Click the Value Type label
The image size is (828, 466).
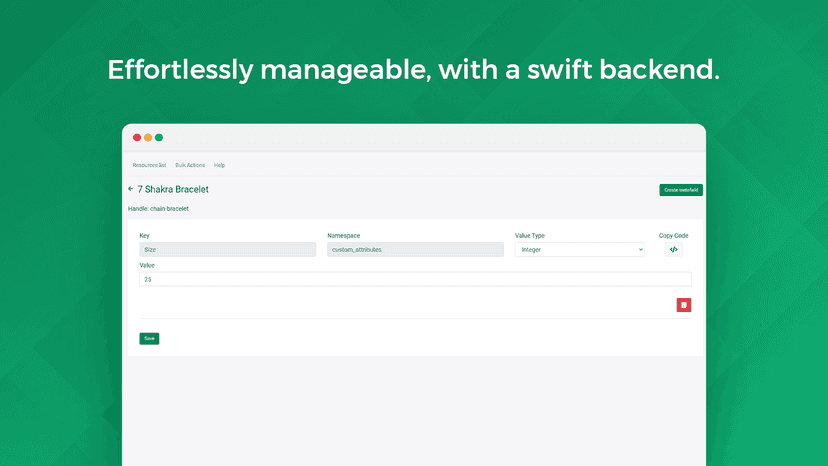point(530,236)
